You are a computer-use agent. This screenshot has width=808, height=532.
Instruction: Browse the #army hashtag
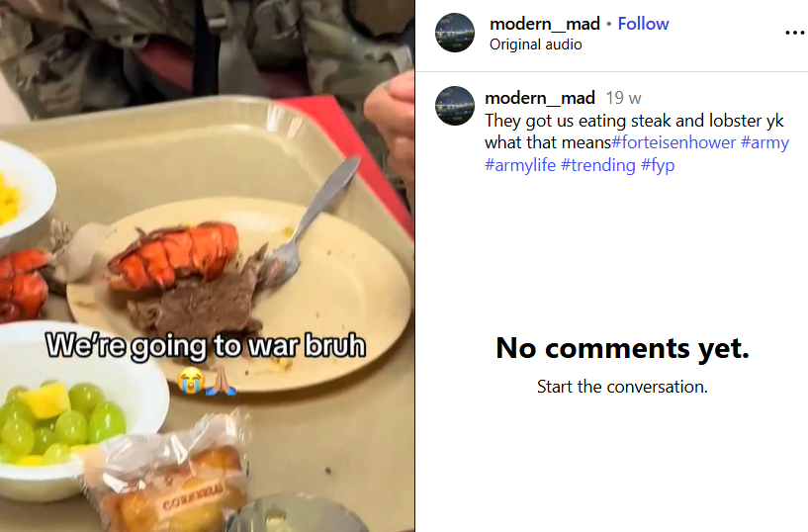pos(764,142)
